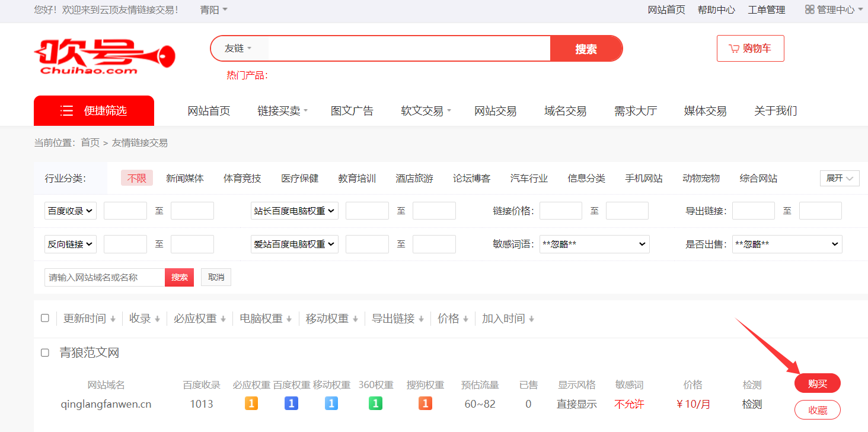
Task: Open 工单管理 link
Action: [x=767, y=9]
